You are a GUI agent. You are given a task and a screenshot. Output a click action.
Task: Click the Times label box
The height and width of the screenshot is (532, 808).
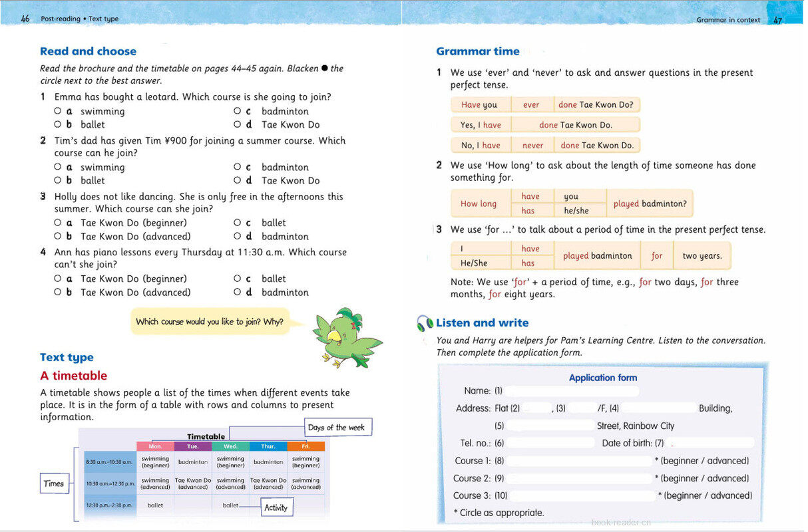coord(54,483)
